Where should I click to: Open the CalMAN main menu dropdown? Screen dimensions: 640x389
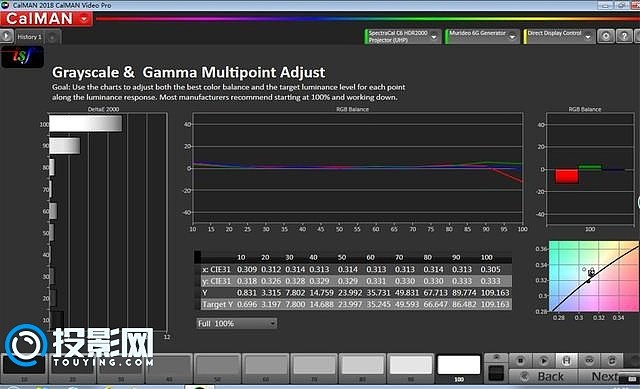click(84, 19)
